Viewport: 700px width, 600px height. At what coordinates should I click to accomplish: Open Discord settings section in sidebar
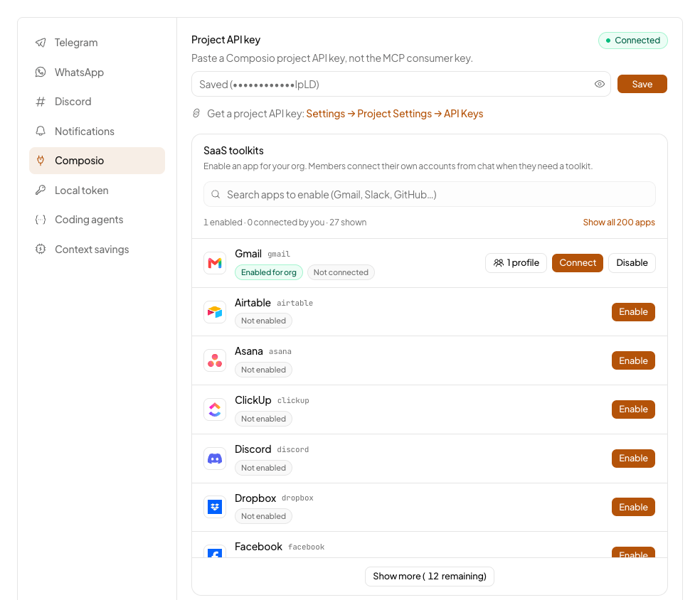pos(97,102)
